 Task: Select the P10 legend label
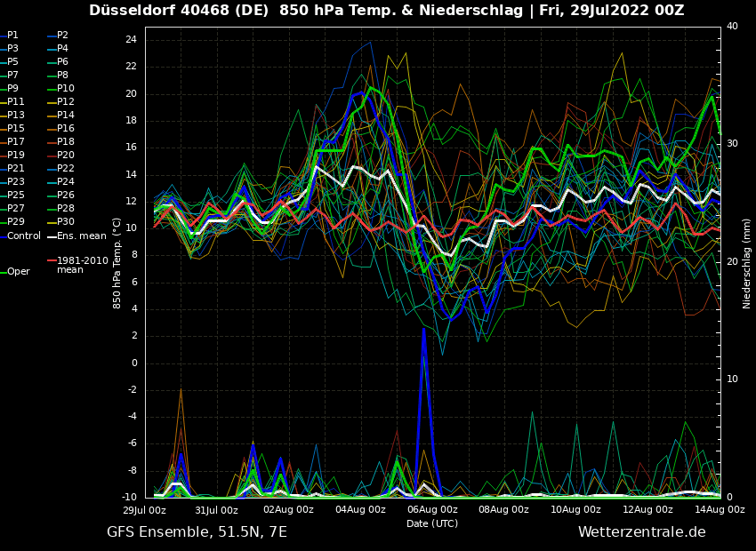coord(67,89)
